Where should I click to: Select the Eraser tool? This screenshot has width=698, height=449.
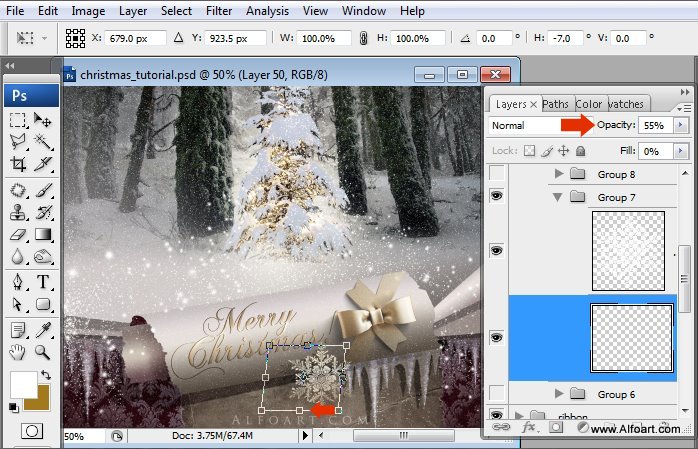pos(18,235)
